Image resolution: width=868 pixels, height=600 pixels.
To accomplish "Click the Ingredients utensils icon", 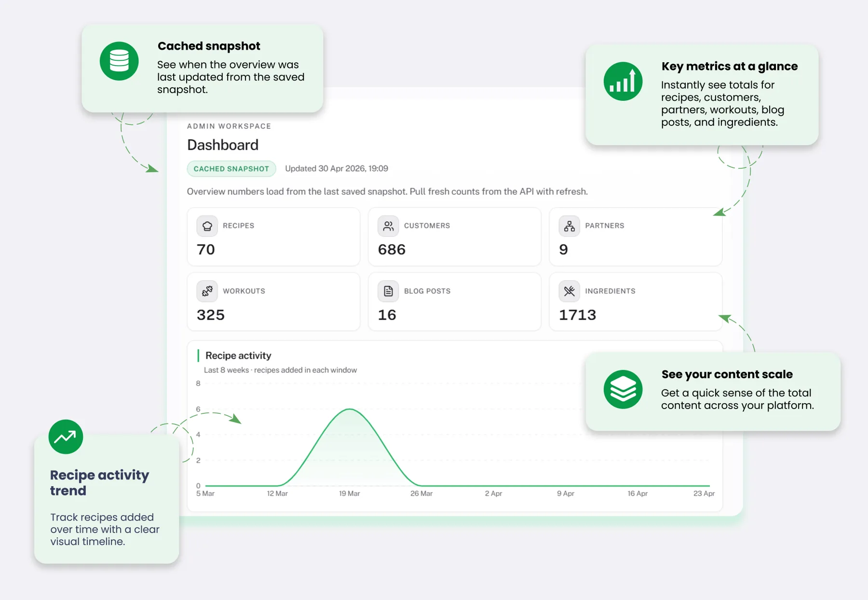I will [x=570, y=291].
